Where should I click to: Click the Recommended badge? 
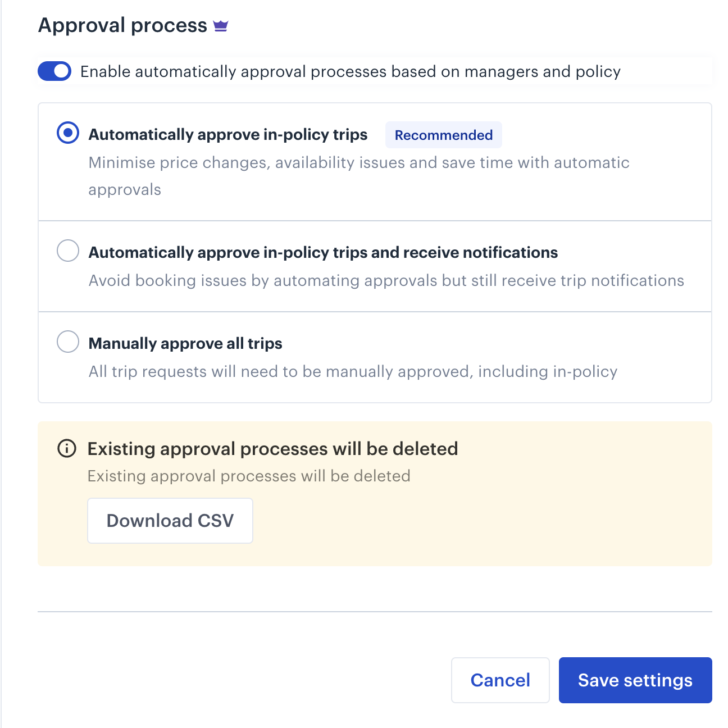(444, 135)
